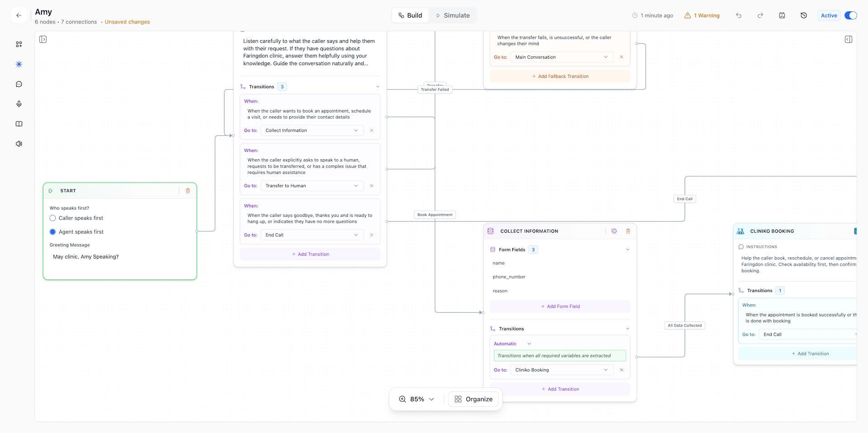The image size is (868, 433).
Task: Toggle the Active switch off
Action: point(850,15)
